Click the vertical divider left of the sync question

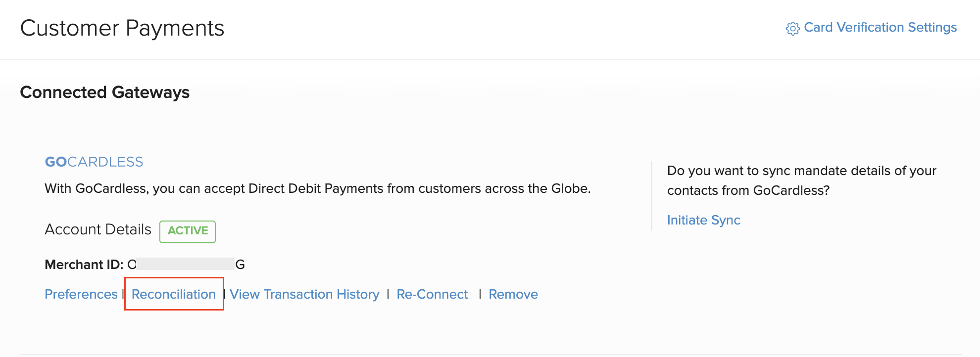point(652,196)
